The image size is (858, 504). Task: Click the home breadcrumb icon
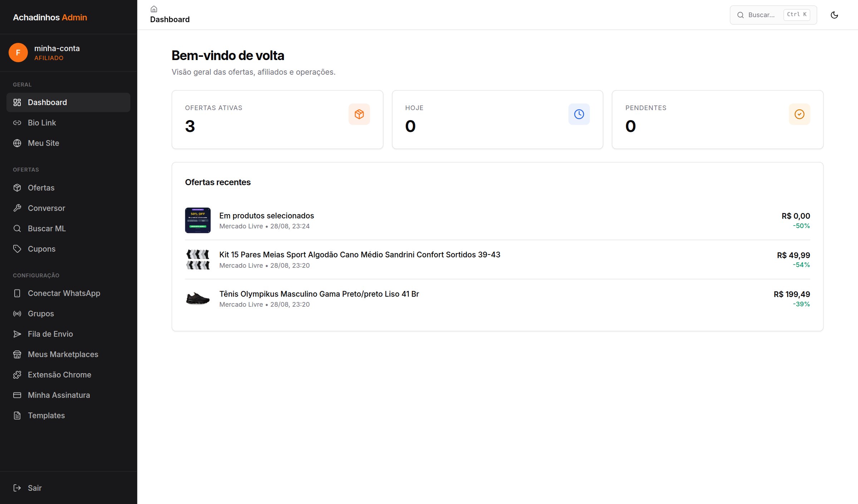[x=154, y=9]
